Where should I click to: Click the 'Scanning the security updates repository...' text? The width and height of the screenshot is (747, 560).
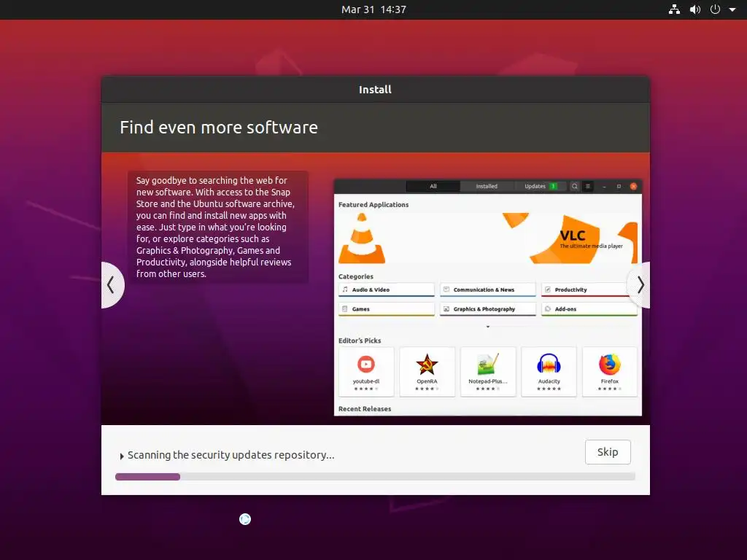pos(231,455)
